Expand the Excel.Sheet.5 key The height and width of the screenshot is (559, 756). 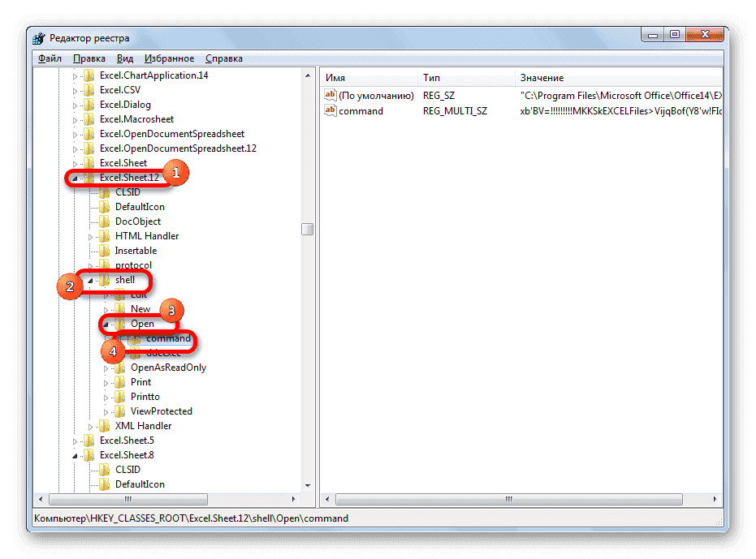click(75, 441)
